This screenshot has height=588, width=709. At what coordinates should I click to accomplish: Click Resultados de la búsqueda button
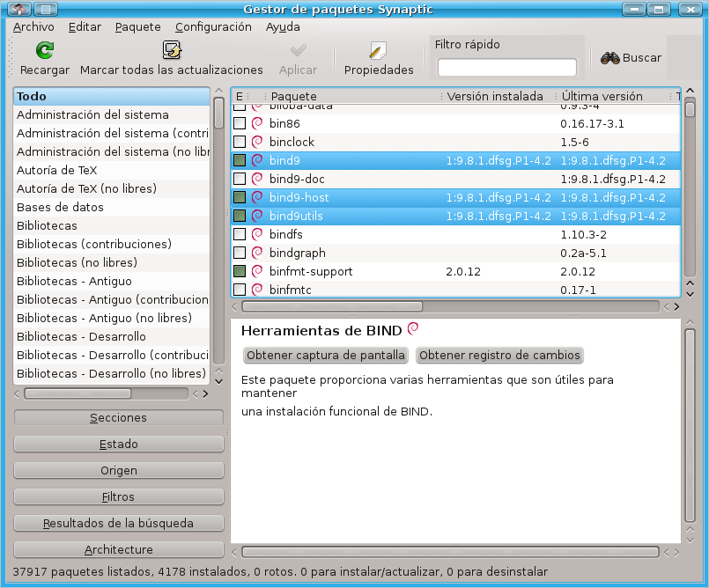pos(119,523)
